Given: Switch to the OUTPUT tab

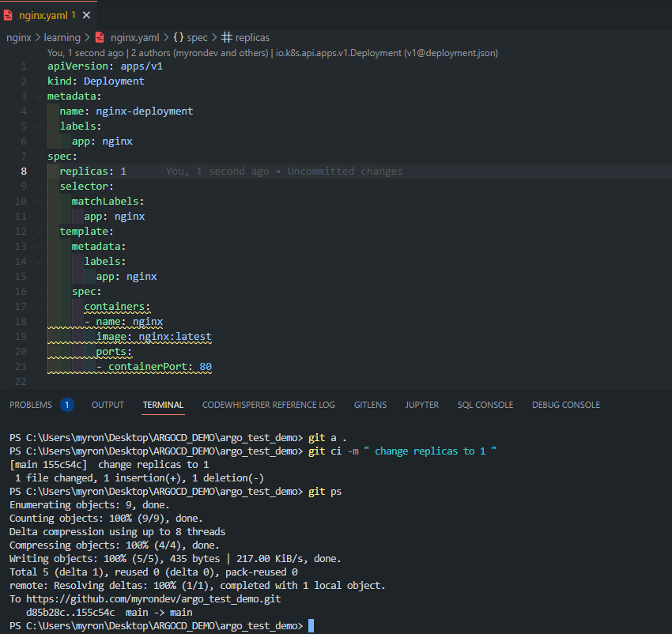Looking at the screenshot, I should pyautogui.click(x=108, y=405).
